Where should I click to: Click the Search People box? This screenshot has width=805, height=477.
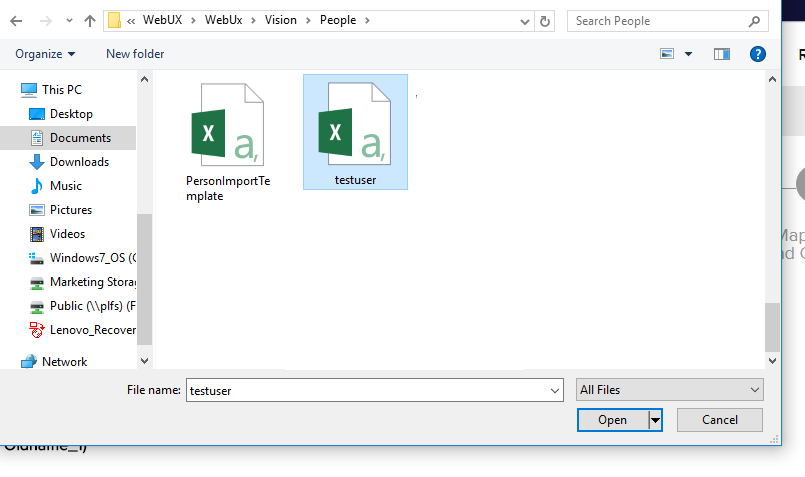click(658, 21)
